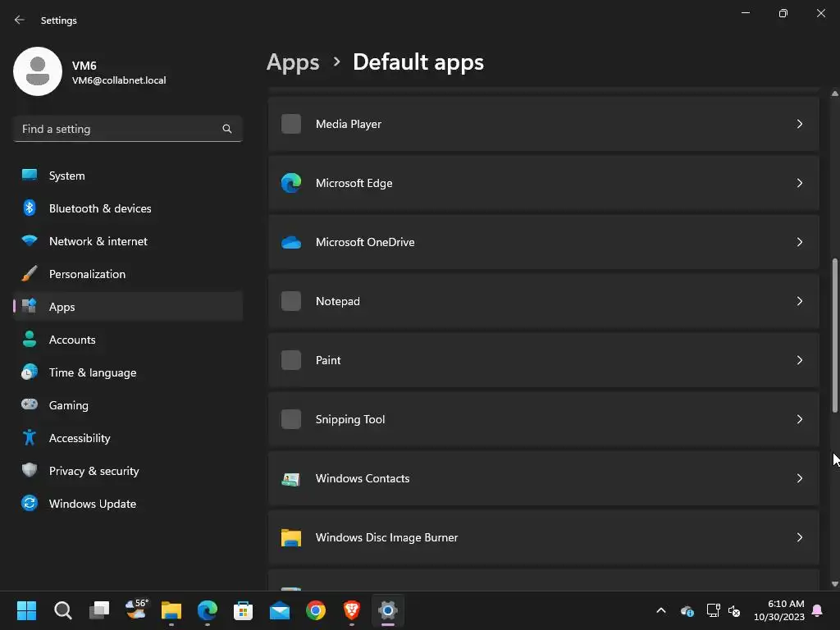Select System in sidebar
The image size is (840, 630).
tap(127, 176)
